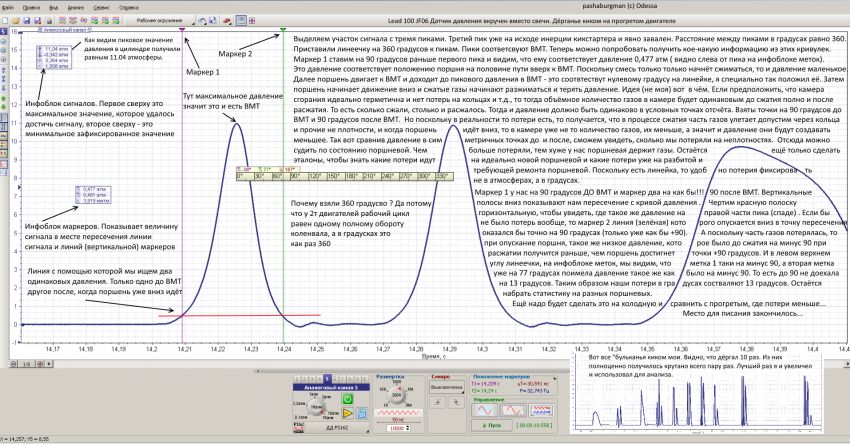
Task: Click the save-as floppy icon with pencil
Action: tap(37, 21)
